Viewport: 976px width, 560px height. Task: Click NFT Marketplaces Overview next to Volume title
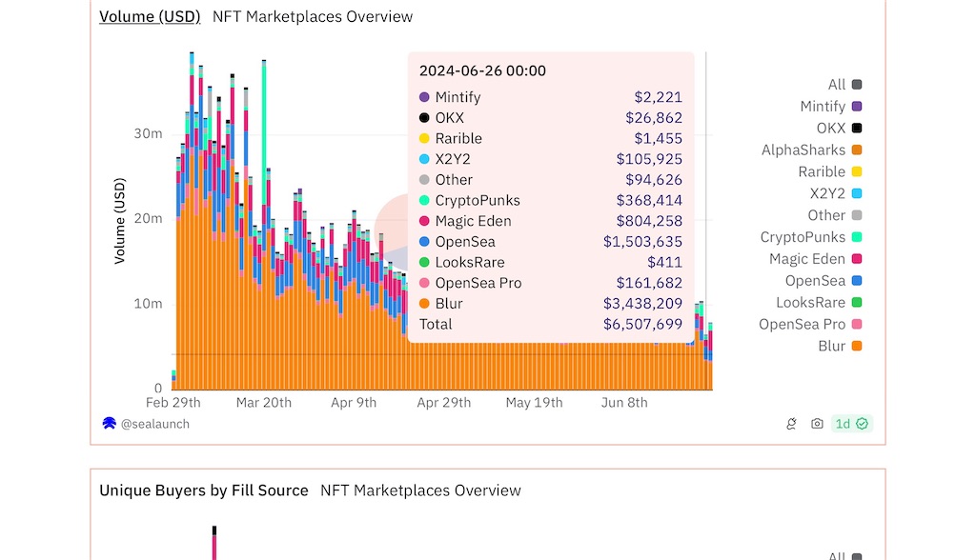coord(313,17)
